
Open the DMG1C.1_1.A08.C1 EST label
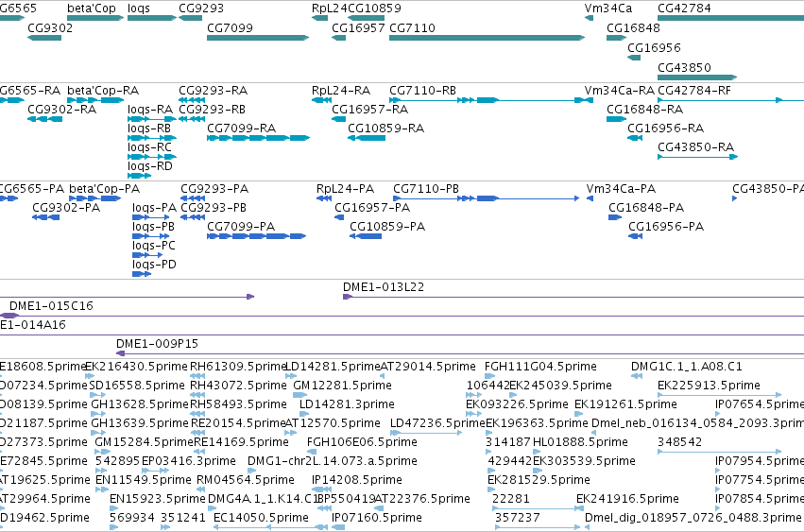pyautogui.click(x=686, y=367)
